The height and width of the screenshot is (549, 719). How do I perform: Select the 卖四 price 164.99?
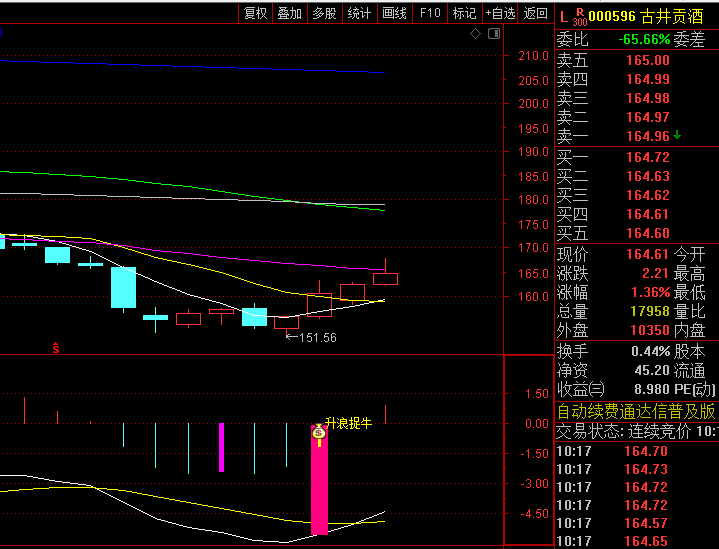(x=648, y=79)
